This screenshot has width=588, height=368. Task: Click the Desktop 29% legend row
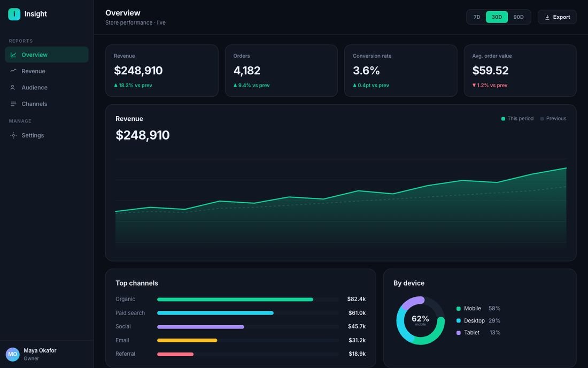(478, 321)
